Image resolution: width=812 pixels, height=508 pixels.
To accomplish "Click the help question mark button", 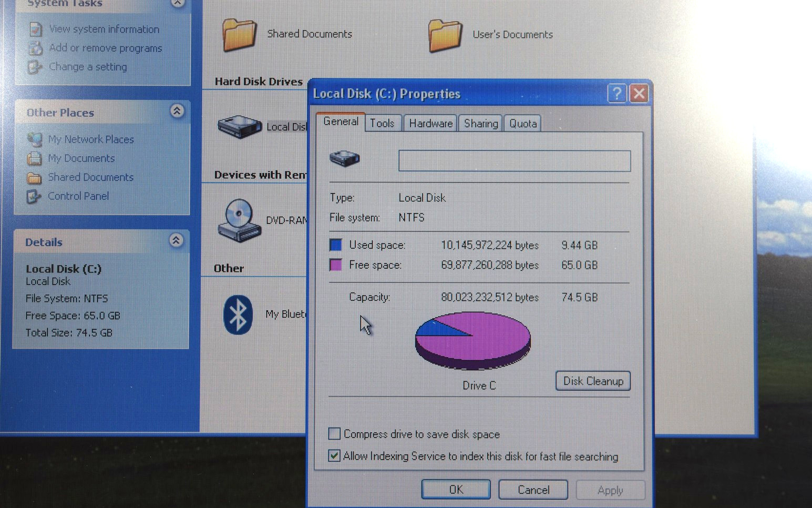I will (x=617, y=94).
